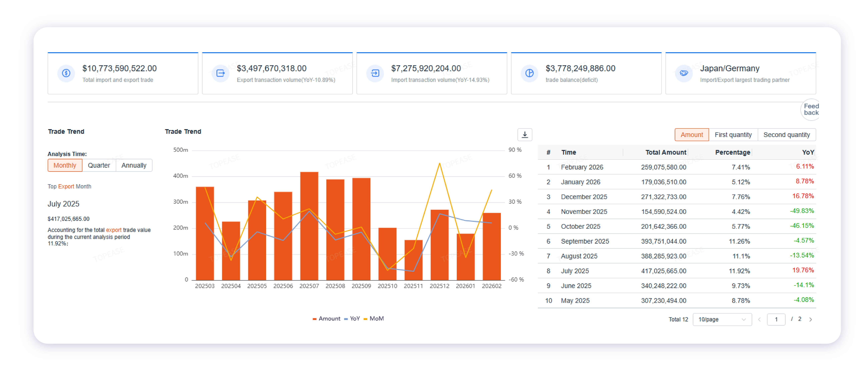Viewport: 868px width, 374px height.
Task: Select the February 2026 table row
Action: point(677,167)
